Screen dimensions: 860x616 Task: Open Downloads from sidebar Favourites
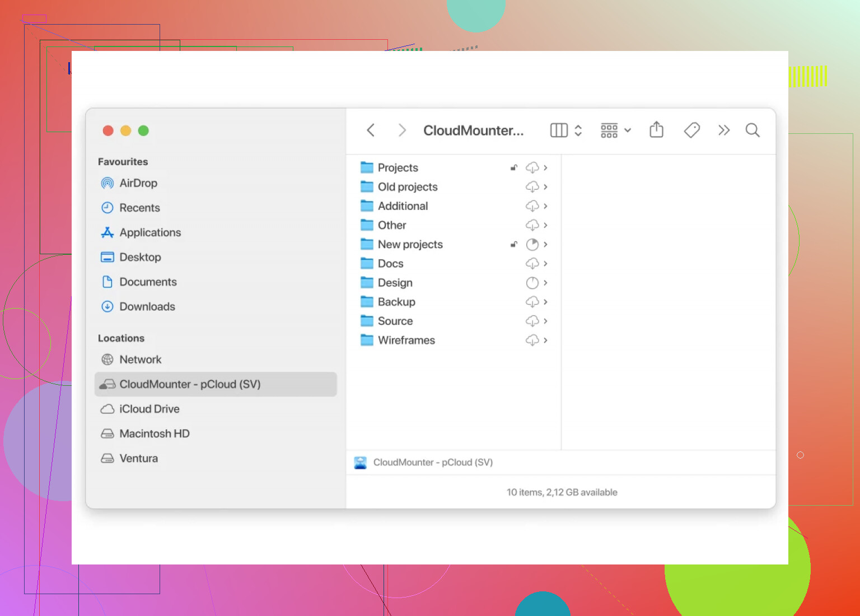147,306
